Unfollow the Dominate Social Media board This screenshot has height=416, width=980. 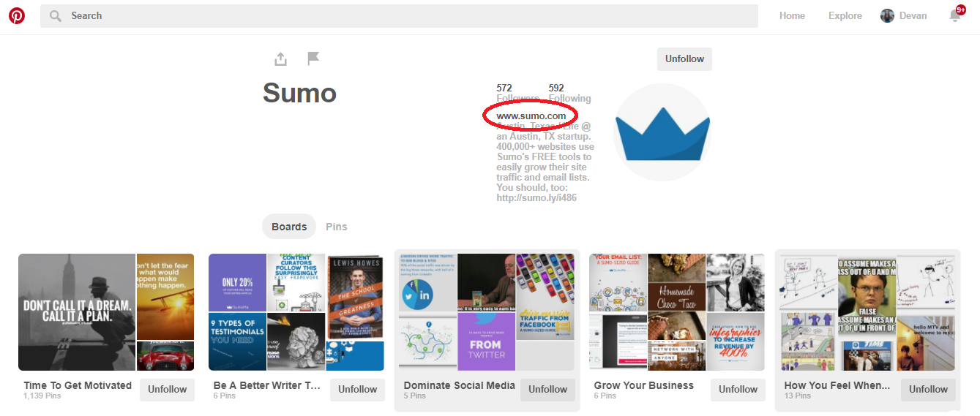[548, 390]
